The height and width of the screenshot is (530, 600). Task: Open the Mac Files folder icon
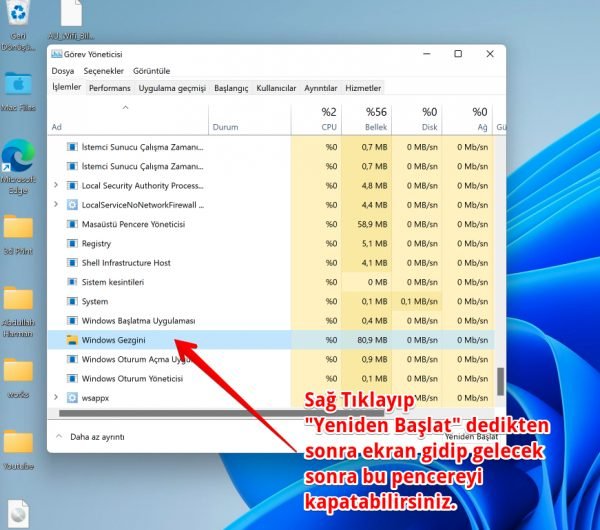coord(18,83)
